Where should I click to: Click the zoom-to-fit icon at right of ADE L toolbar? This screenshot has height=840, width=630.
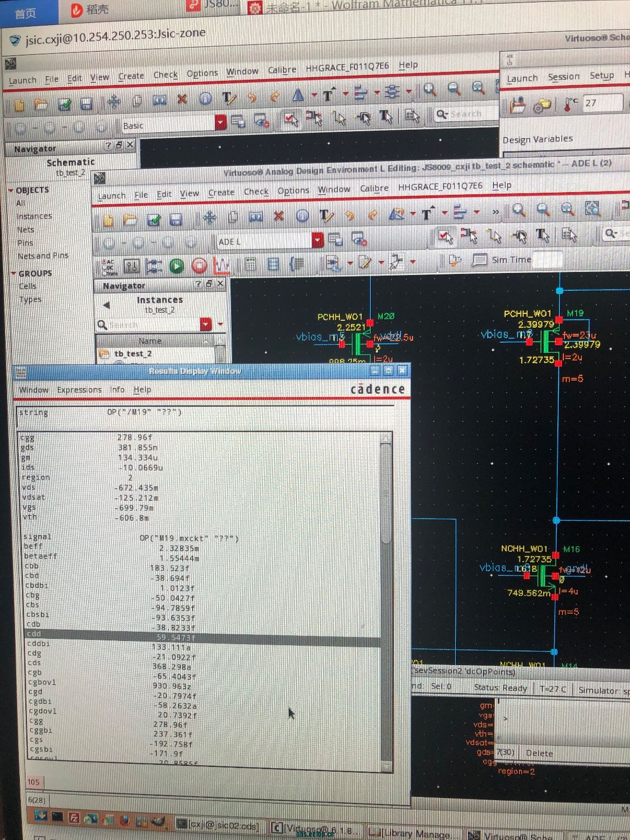[592, 208]
